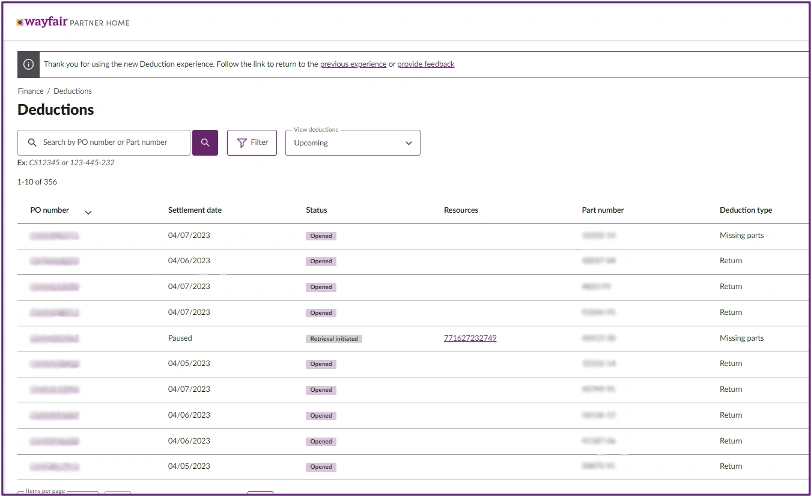The width and height of the screenshot is (812, 496).
Task: Click the Settlement date column header
Action: click(x=195, y=210)
